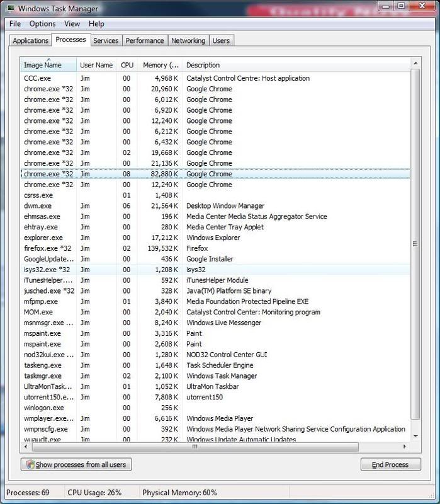Select chrome.exe using 82,880 K memory
The width and height of the screenshot is (440, 504).
tap(215, 174)
